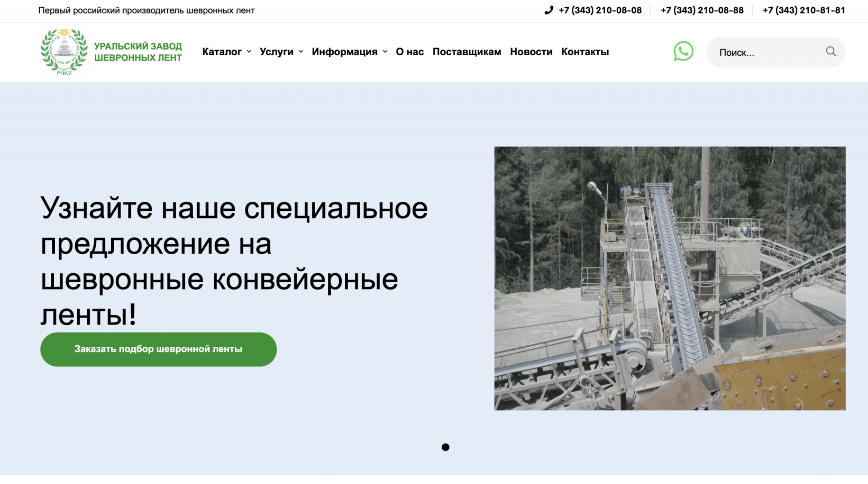Open the Контакты page
The width and height of the screenshot is (868, 484).
(x=585, y=52)
